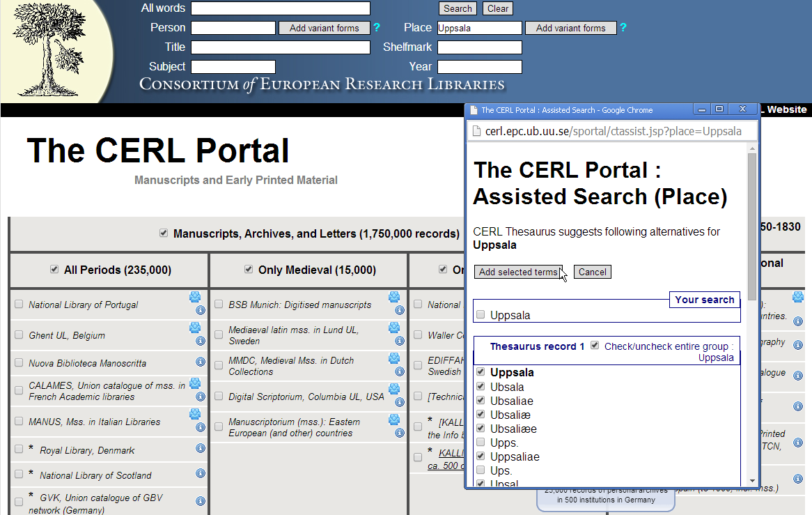The height and width of the screenshot is (515, 812).
Task: Click Add selected terms button
Action: [518, 272]
